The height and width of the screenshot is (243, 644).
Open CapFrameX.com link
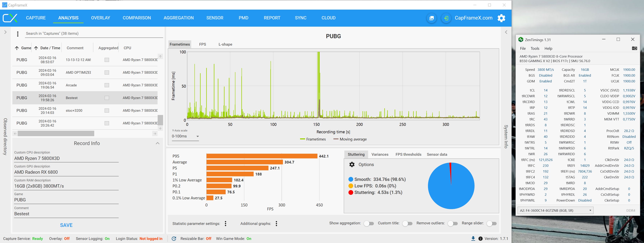click(473, 18)
